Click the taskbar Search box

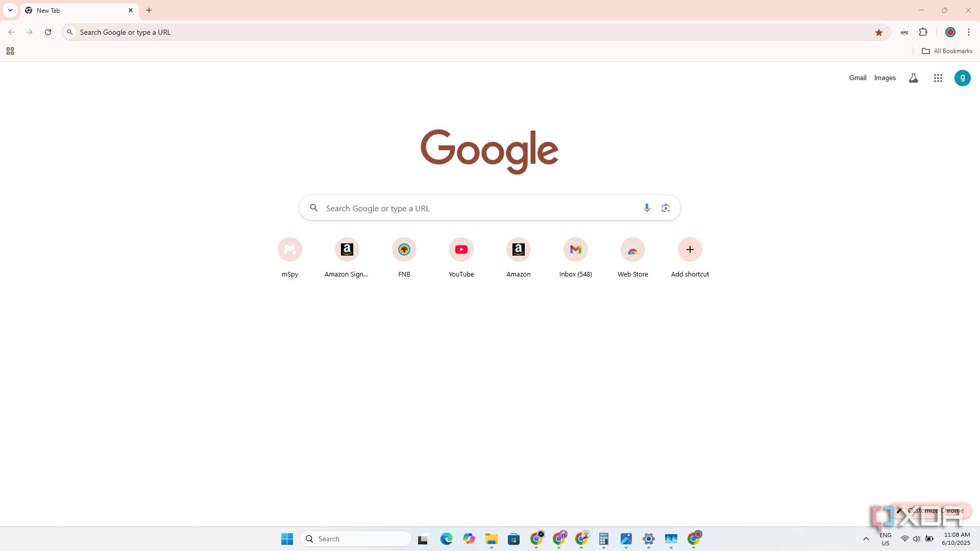point(356,539)
